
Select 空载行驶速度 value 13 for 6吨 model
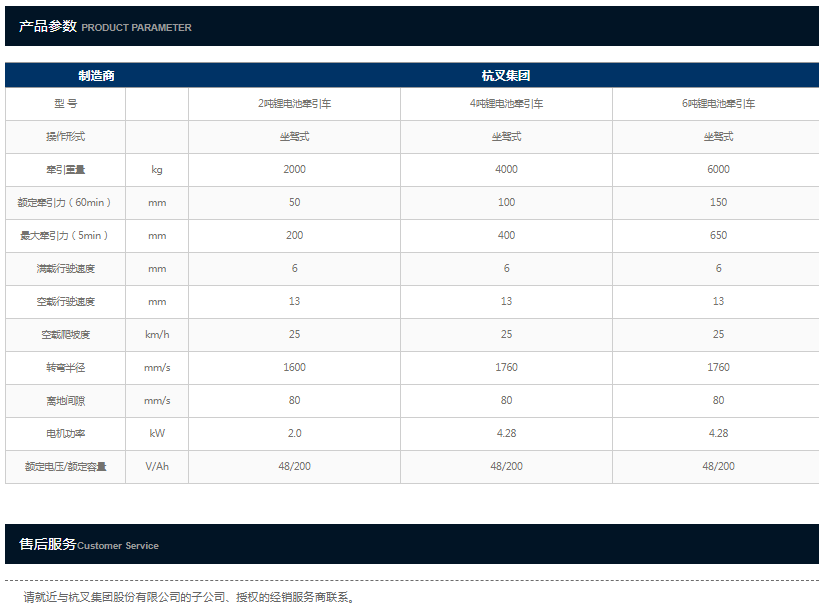[x=719, y=301]
